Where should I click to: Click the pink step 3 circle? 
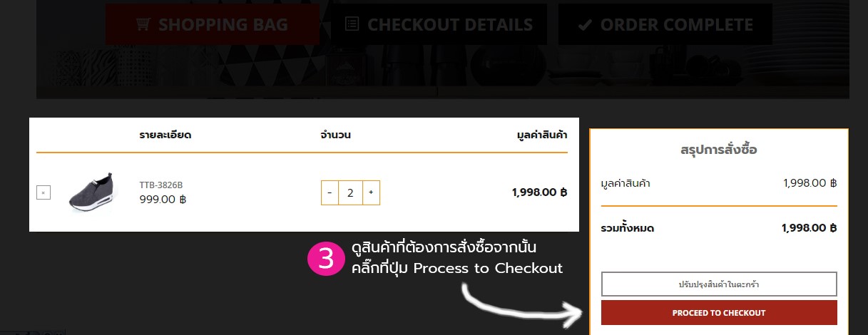pyautogui.click(x=326, y=259)
